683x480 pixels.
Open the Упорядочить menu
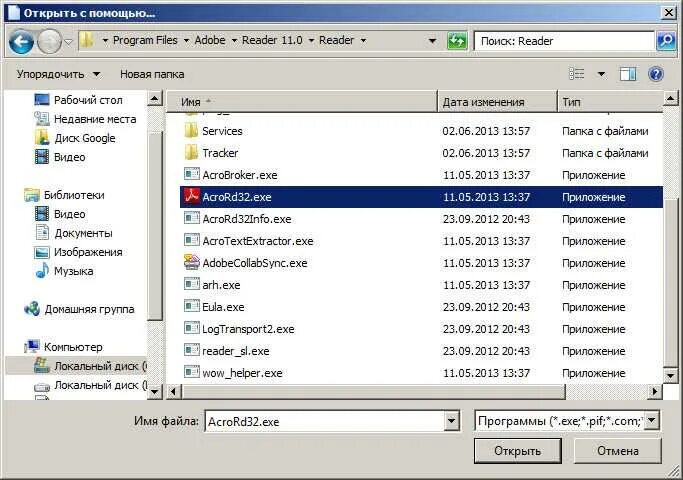[58, 74]
